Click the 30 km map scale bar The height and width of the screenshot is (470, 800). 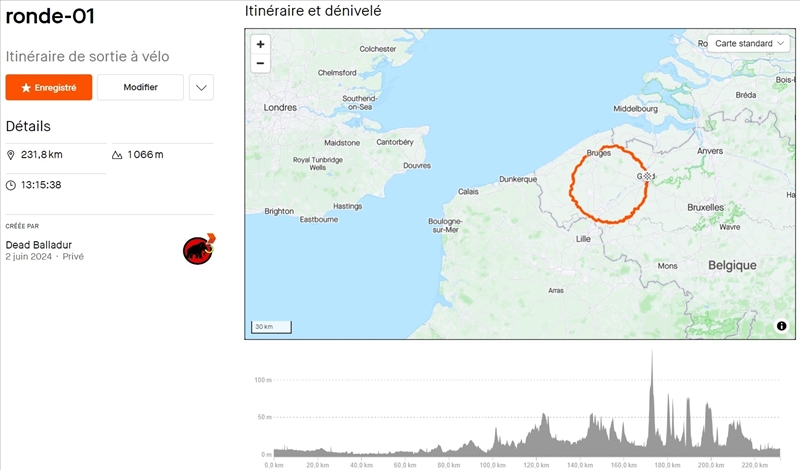point(268,327)
